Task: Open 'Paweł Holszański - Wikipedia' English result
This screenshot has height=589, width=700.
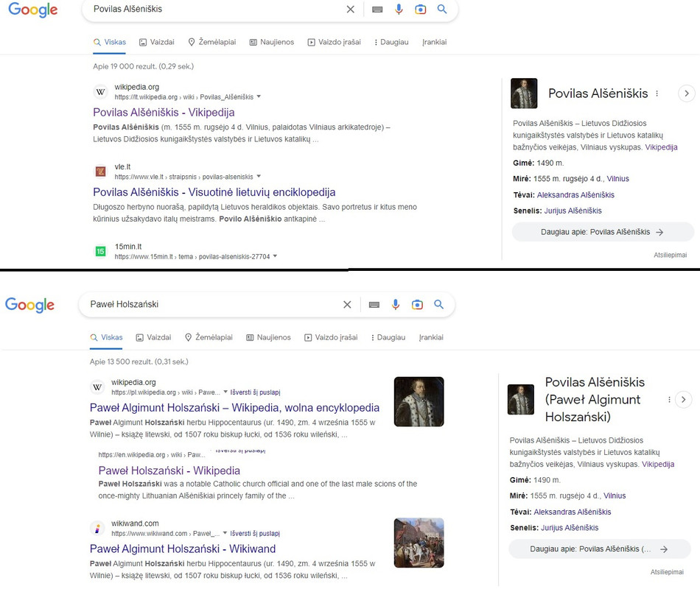Action: [x=169, y=470]
